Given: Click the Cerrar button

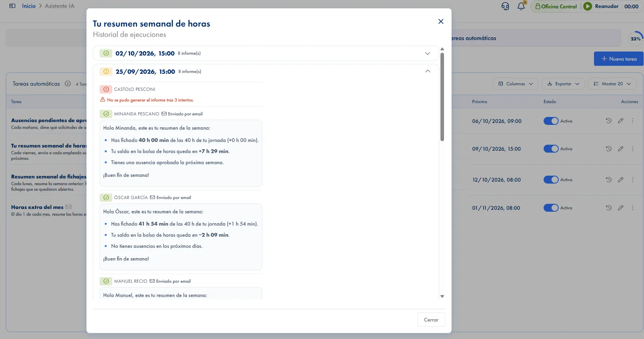Looking at the screenshot, I should (x=431, y=320).
